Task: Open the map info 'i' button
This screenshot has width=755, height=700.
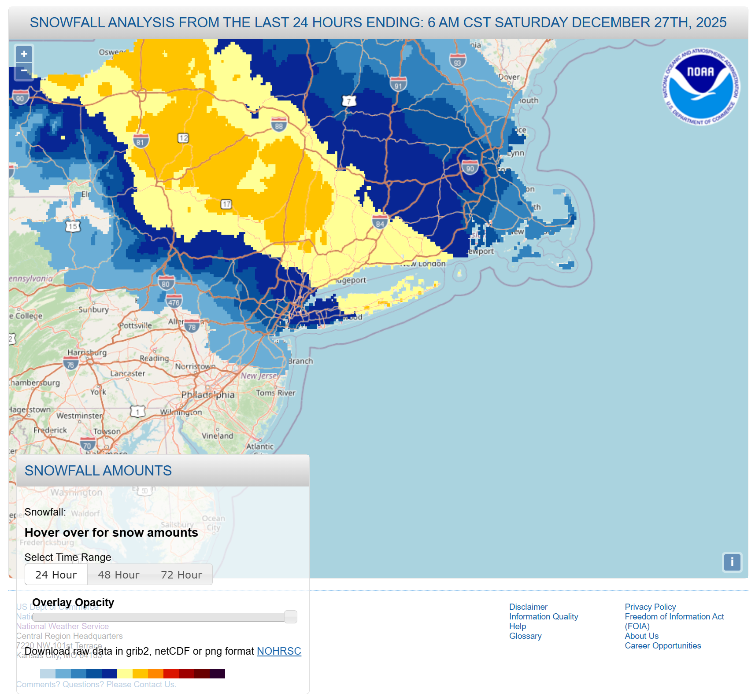Action: 732,562
